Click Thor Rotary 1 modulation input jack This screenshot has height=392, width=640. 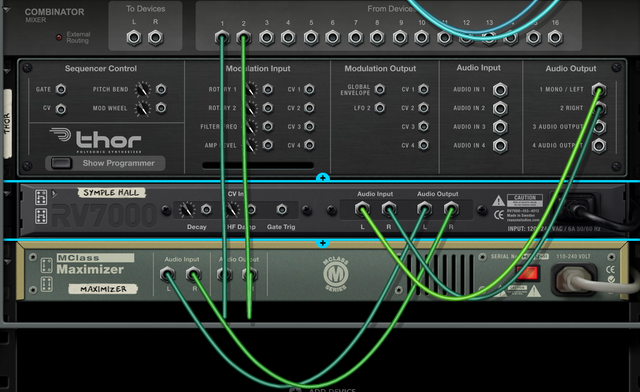[268, 89]
